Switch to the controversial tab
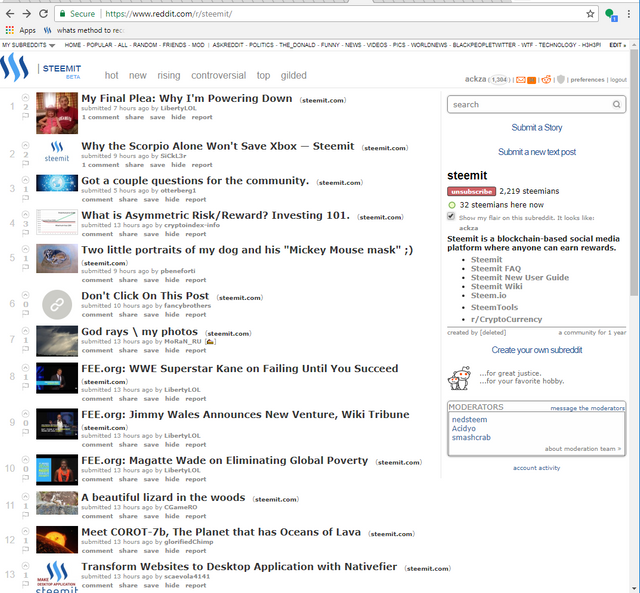 tap(218, 76)
